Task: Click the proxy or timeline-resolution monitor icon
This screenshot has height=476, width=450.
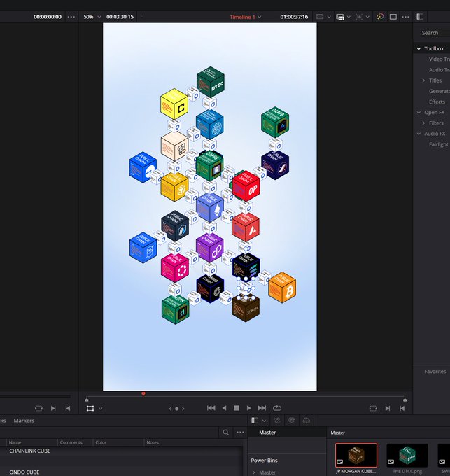Action: pyautogui.click(x=340, y=17)
